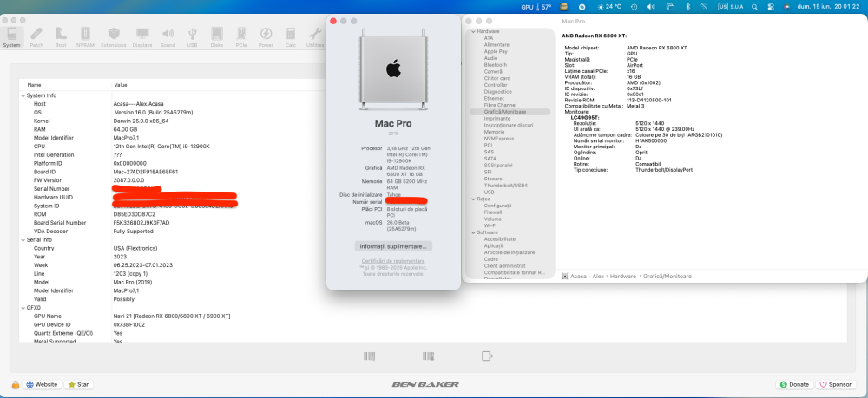Open the Extensions toolbar icon
The height and width of the screenshot is (398, 868).
coord(114,37)
